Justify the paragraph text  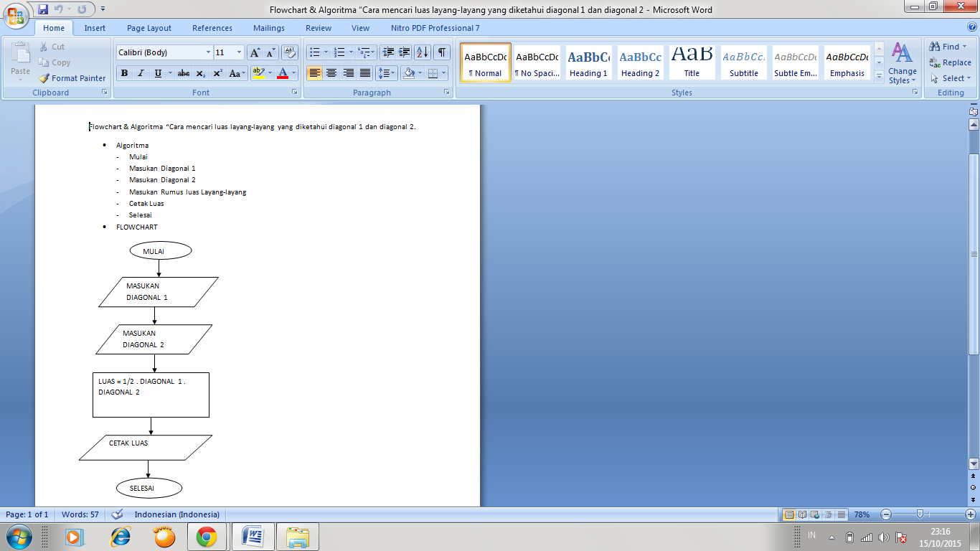point(365,73)
